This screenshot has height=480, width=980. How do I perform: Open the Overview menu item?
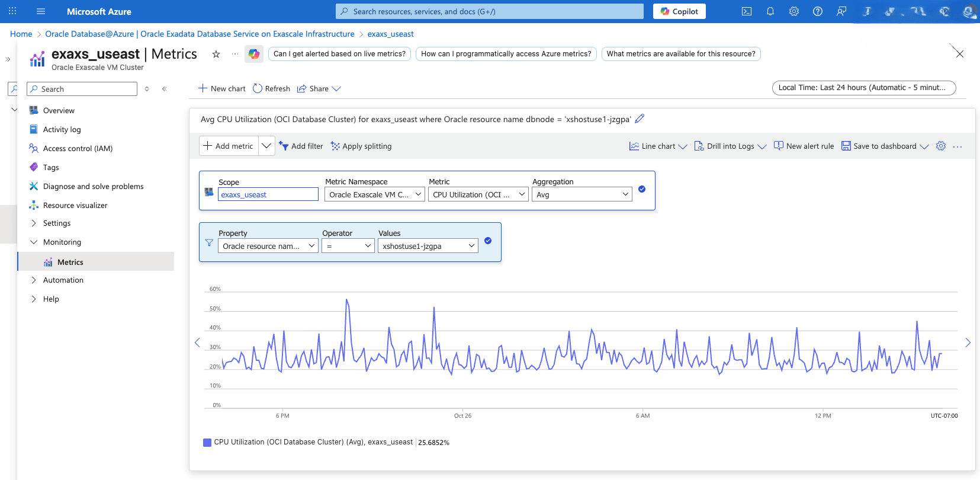59,111
